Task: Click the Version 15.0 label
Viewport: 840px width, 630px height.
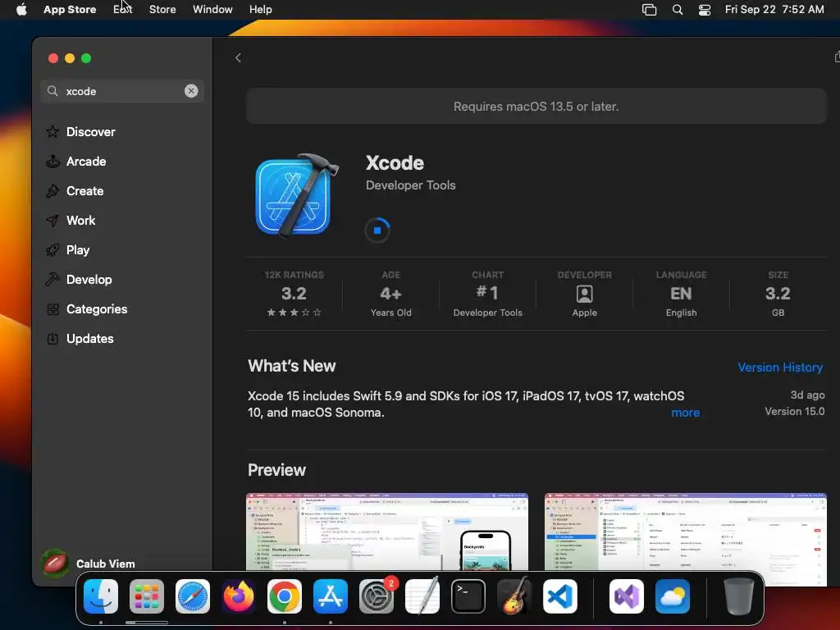Action: coord(794,412)
